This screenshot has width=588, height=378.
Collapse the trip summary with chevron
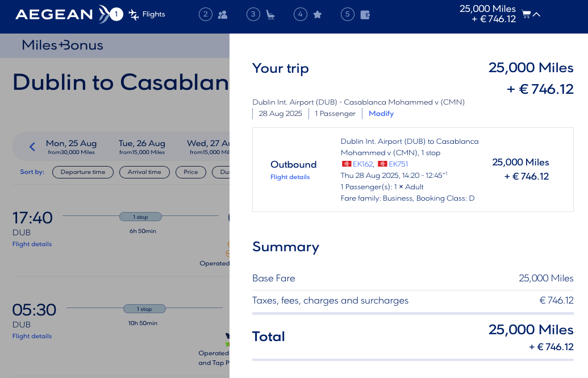point(536,14)
